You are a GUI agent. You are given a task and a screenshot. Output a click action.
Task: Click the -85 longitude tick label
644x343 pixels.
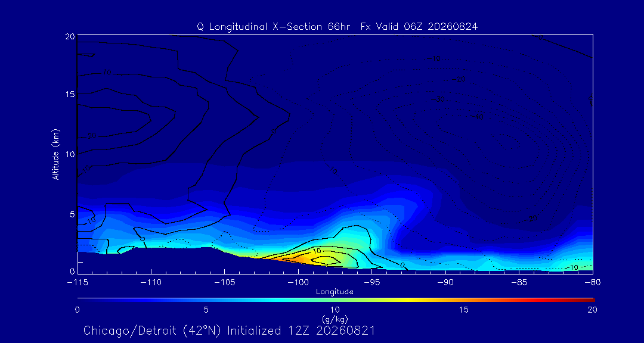tap(519, 283)
